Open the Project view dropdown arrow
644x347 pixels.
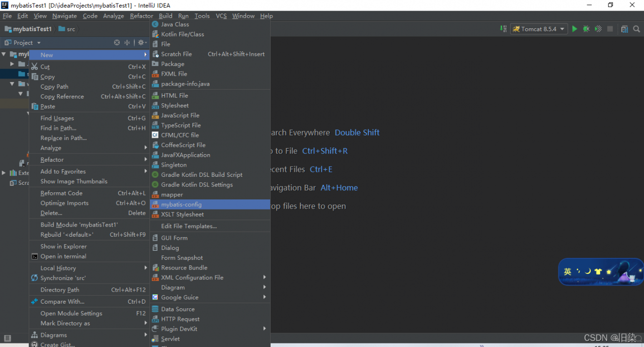tap(39, 43)
